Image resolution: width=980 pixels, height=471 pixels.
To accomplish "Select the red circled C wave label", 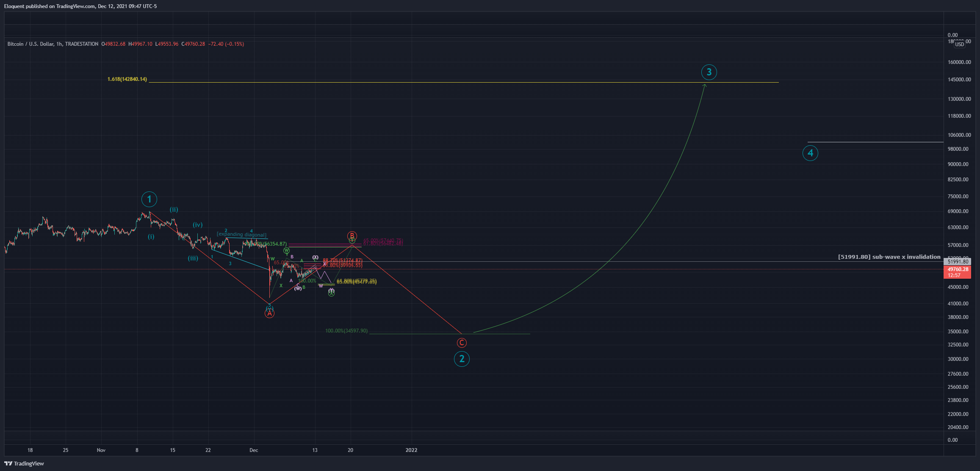I will (462, 343).
